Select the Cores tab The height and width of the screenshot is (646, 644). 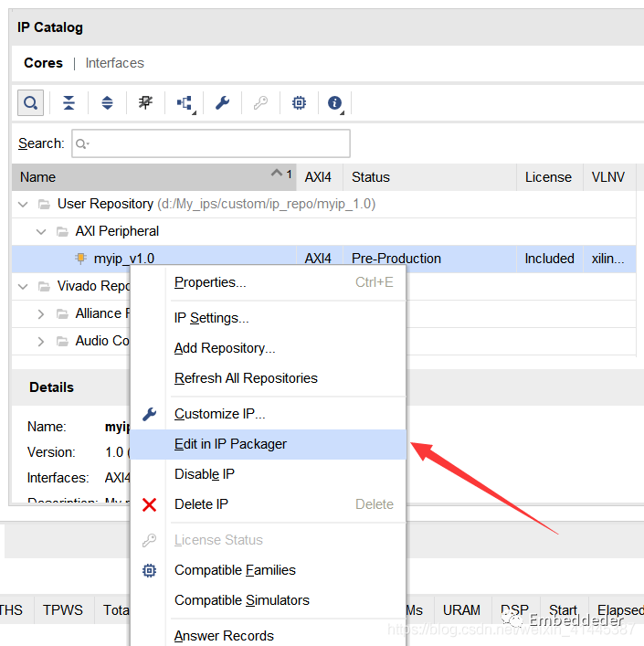(43, 63)
